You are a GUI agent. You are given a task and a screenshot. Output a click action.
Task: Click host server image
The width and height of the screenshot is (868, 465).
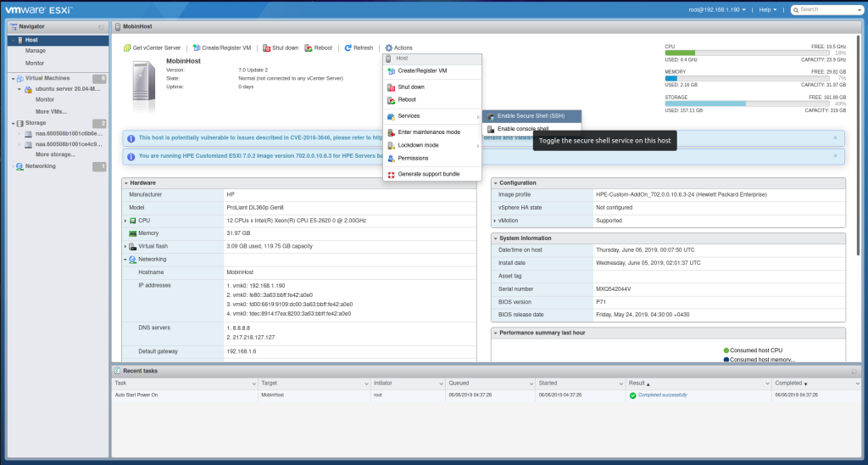coord(144,86)
